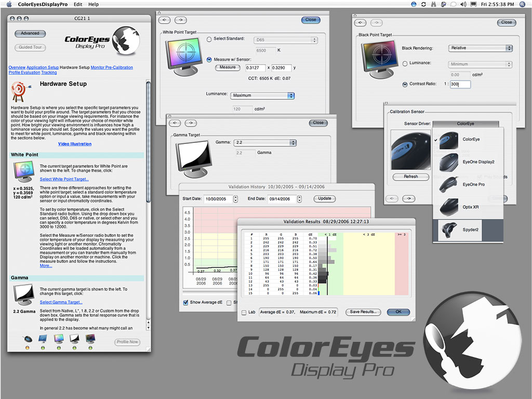Choose the EyeOne Display2 sensor icon
The height and width of the screenshot is (399, 532).
(448, 162)
